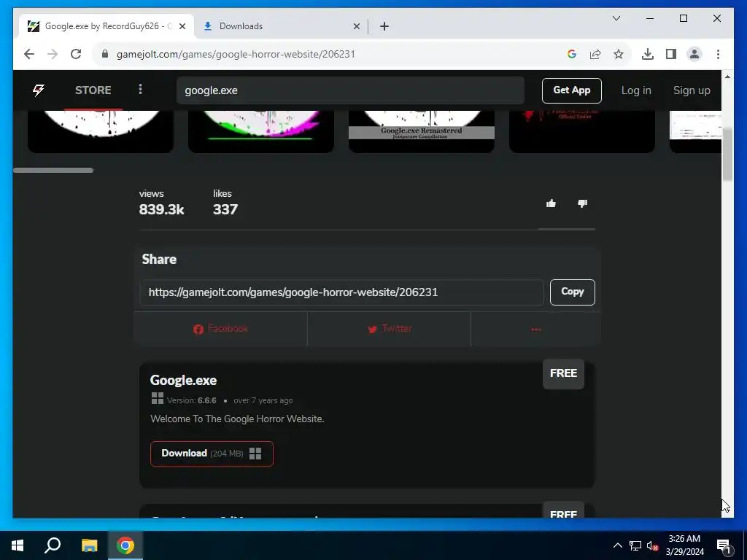The image size is (747, 560).
Task: Share the game on Twitter
Action: coord(390,329)
